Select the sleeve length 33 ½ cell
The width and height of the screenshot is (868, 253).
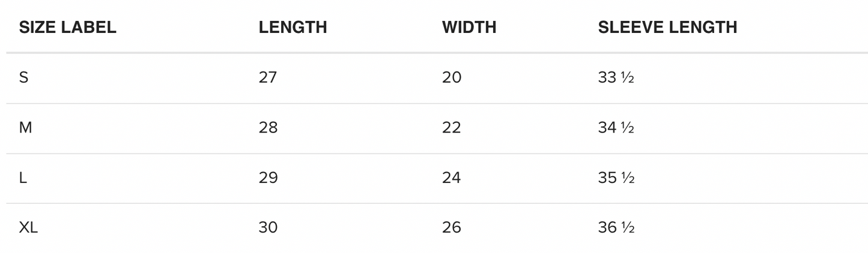[616, 77]
